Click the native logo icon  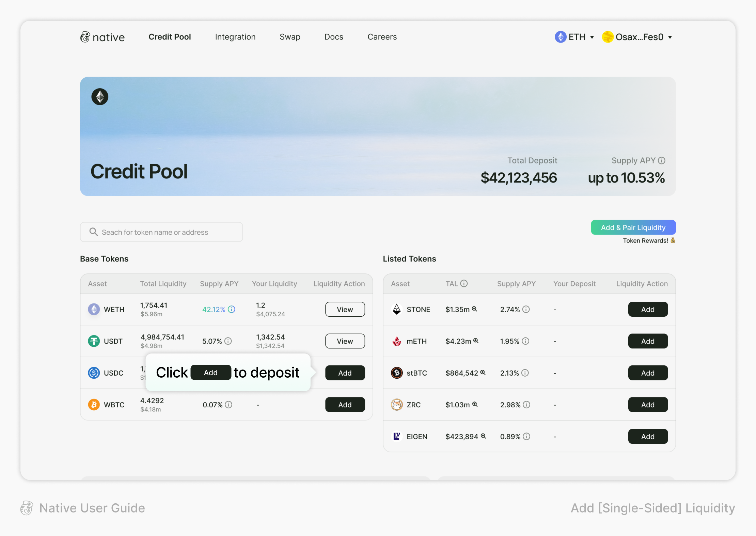pyautogui.click(x=85, y=37)
